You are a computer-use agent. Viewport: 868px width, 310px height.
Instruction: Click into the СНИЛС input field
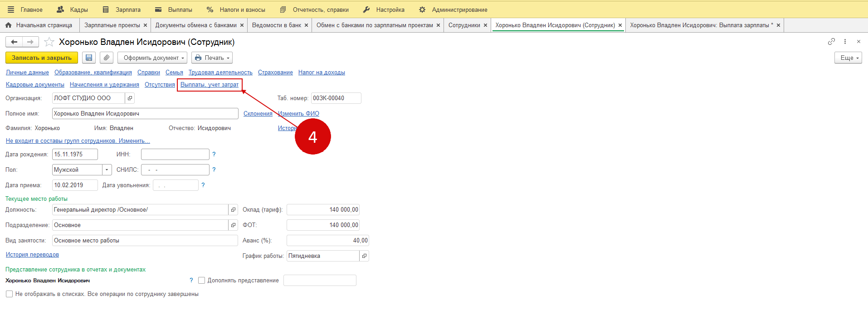pyautogui.click(x=175, y=170)
